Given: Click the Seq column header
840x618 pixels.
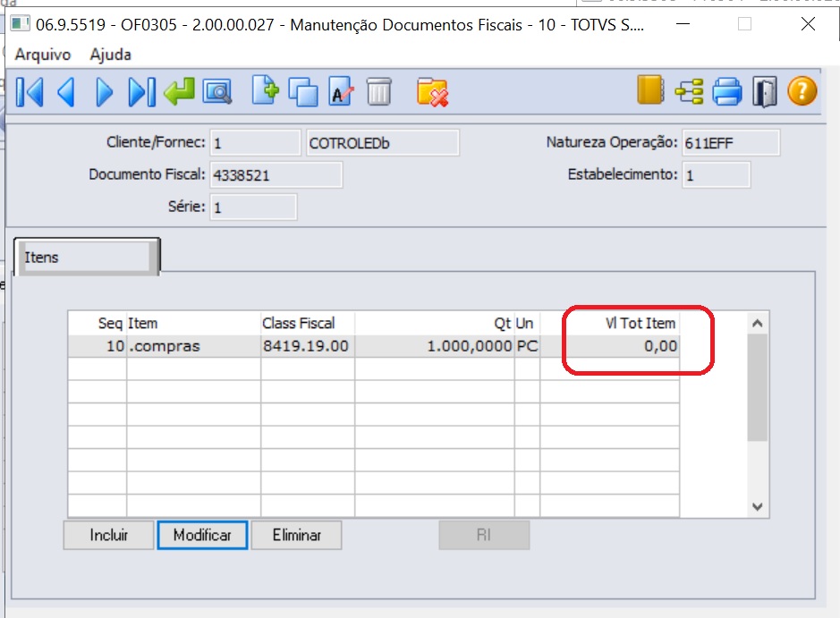Looking at the screenshot, I should click(x=98, y=324).
